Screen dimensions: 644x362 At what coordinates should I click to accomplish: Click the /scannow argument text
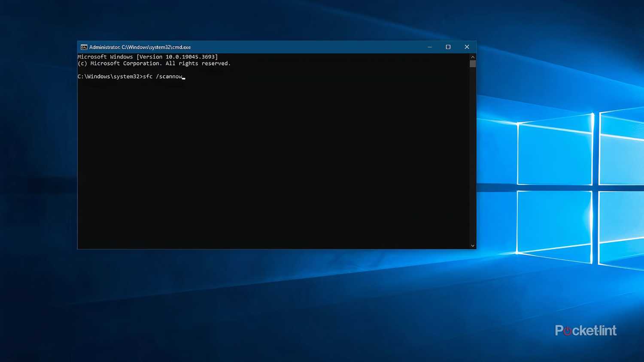click(169, 76)
